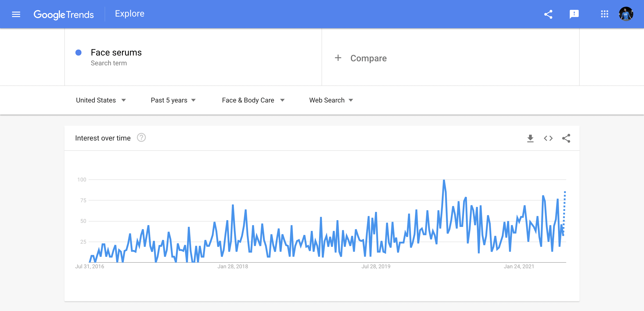644x311 pixels.
Task: Click the Jan 28, 2018 axis label
Action: click(233, 266)
